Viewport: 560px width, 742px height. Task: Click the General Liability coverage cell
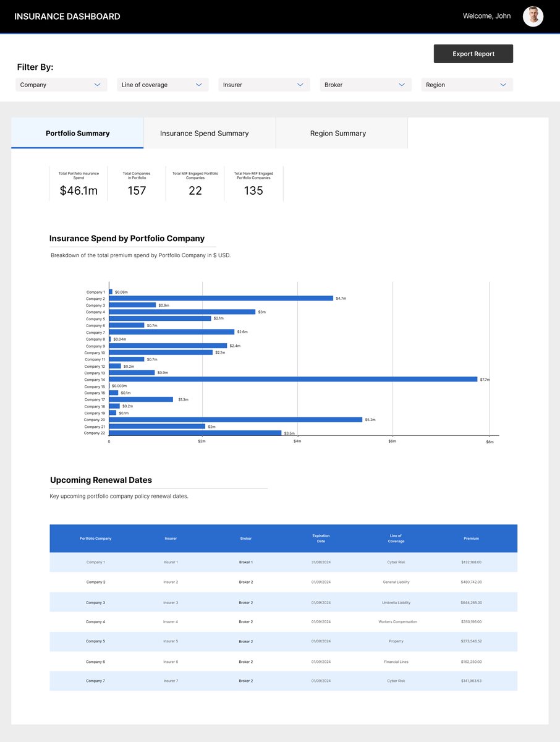[x=396, y=582]
